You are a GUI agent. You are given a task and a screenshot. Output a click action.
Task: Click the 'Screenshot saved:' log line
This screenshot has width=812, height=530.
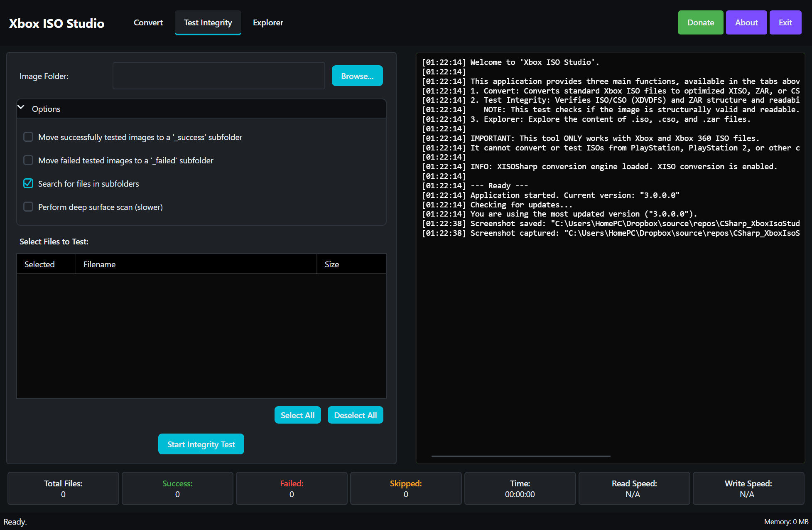click(x=611, y=224)
